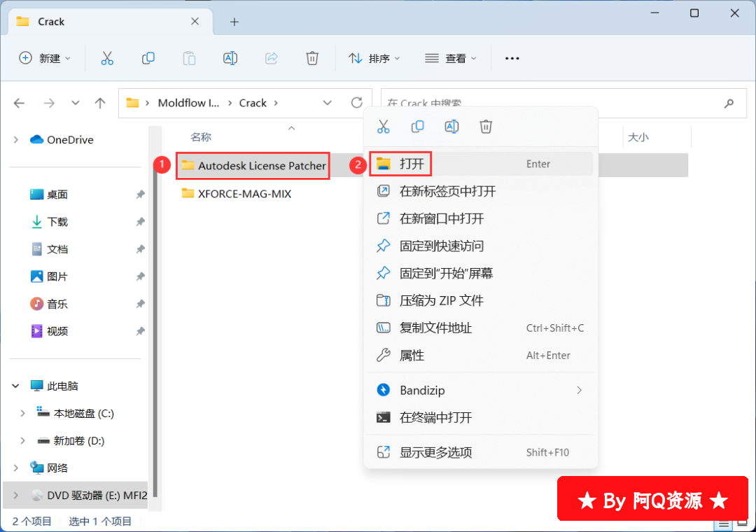The width and height of the screenshot is (756, 532).
Task: Choose 在新标签页中打开 from context menu
Action: tap(480, 192)
